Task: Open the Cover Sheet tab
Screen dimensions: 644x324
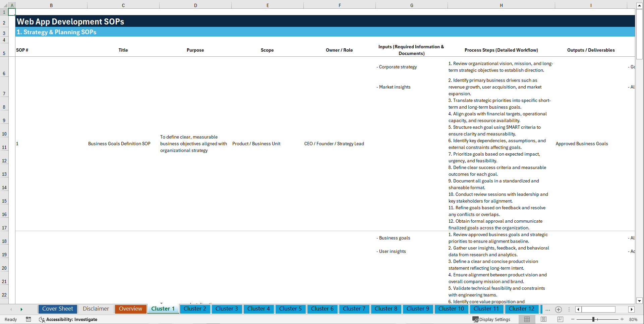Action: [x=57, y=309]
